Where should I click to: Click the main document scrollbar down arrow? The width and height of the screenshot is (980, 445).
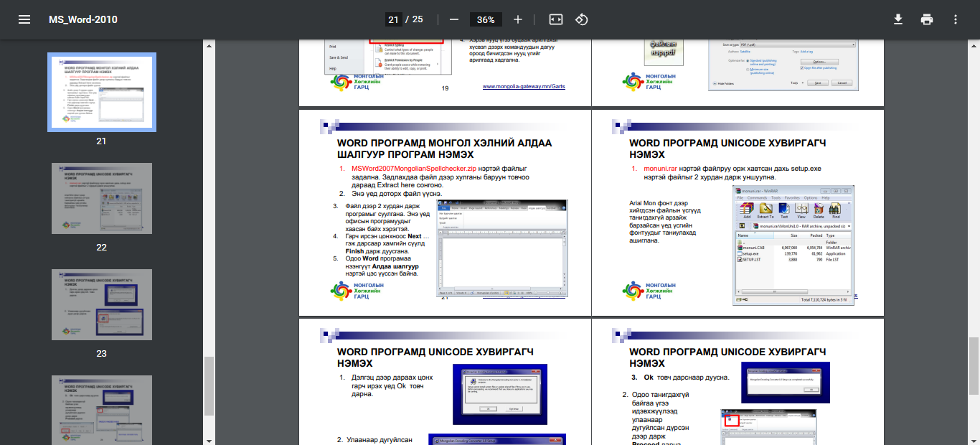click(x=974, y=439)
